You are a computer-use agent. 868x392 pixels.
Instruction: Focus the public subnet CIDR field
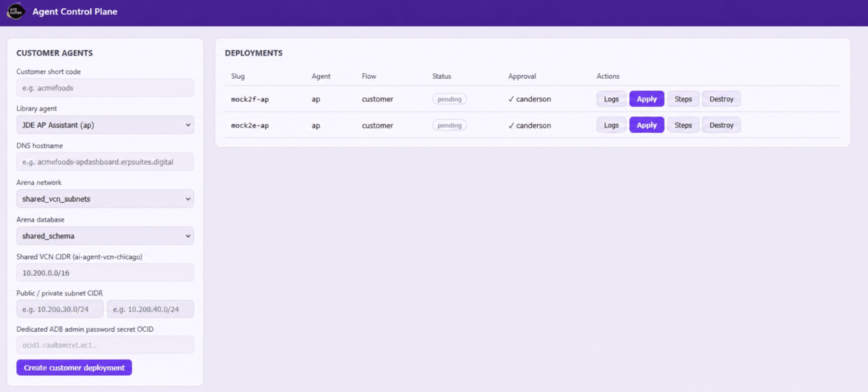click(x=60, y=309)
